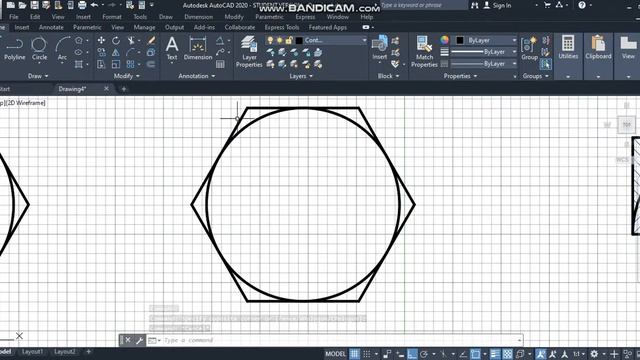Screen dimensions: 640x360
Task: Insert a Table from Annotation panel
Action: [220, 64]
